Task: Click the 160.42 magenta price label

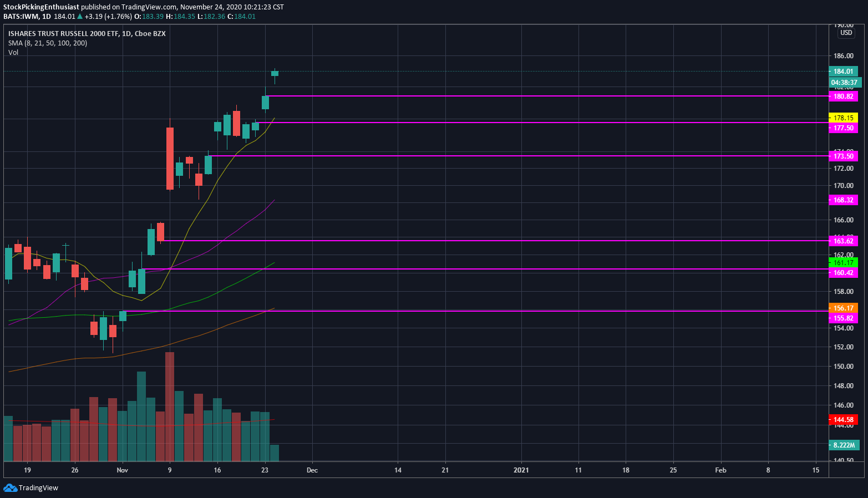Action: pyautogui.click(x=843, y=273)
